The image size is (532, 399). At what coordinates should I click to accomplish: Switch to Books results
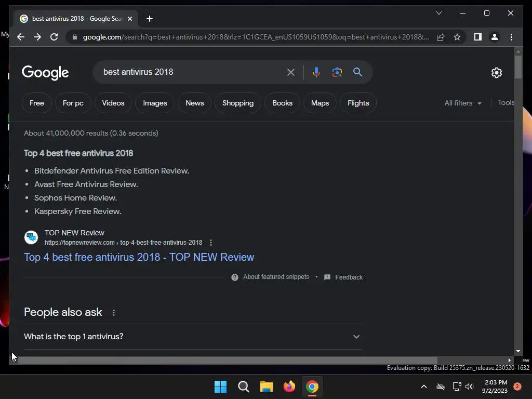click(282, 103)
